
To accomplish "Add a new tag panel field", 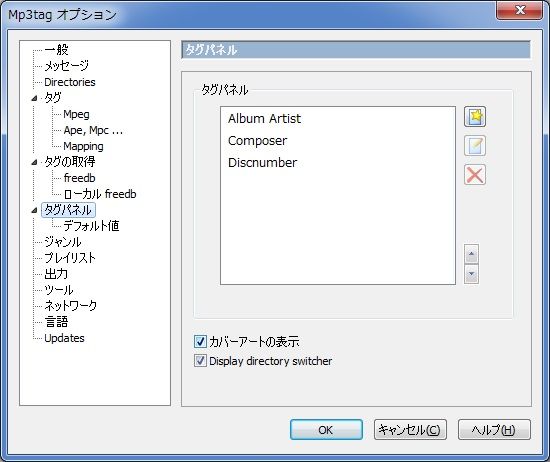I will click(x=475, y=117).
